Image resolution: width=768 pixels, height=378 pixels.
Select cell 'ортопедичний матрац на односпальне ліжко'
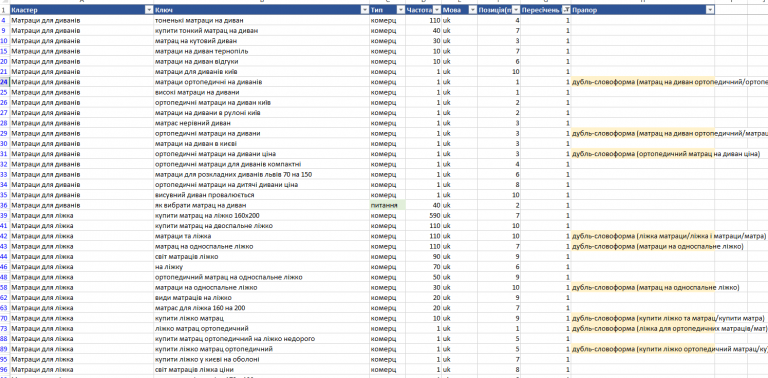(261, 278)
